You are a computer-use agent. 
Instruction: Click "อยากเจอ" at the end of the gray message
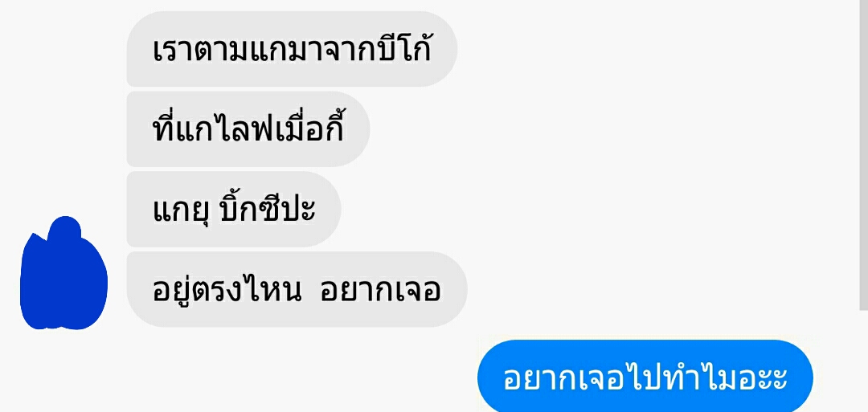[379, 291]
